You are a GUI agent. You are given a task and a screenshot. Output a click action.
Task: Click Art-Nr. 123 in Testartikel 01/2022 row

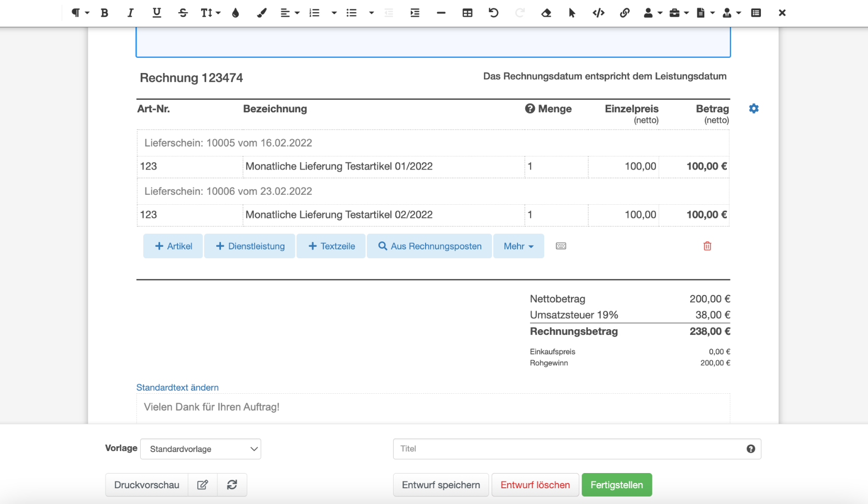(149, 166)
